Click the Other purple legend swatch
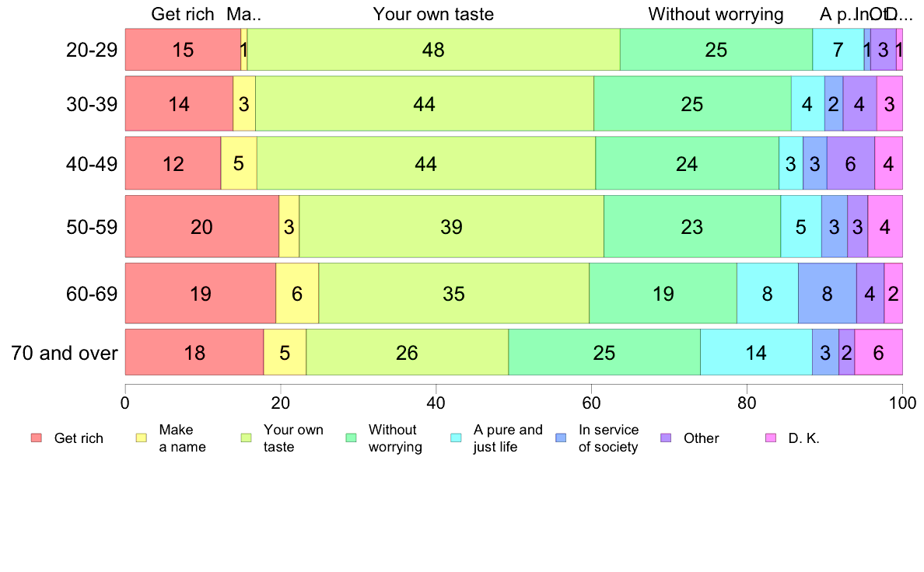The image size is (924, 572). coord(666,438)
